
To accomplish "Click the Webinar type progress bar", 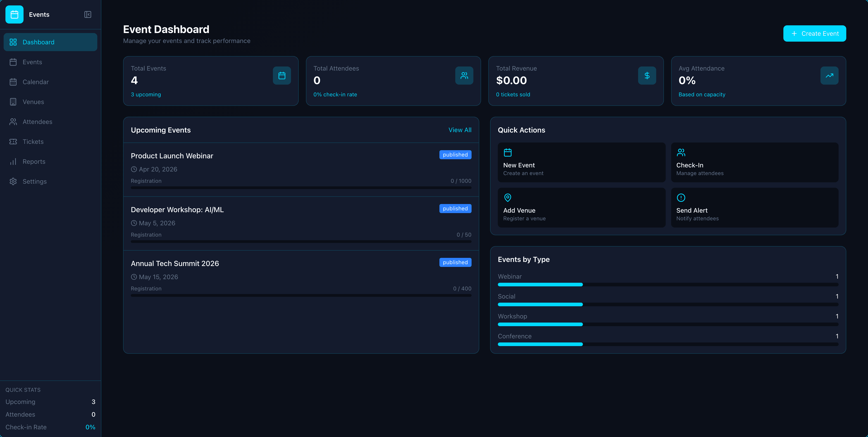I will pos(668,285).
